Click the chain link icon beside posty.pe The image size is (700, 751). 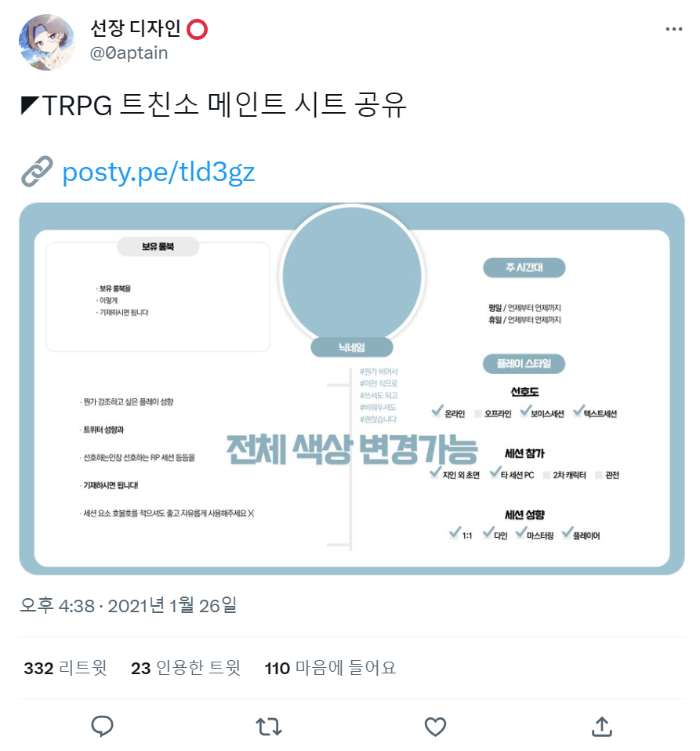point(37,171)
